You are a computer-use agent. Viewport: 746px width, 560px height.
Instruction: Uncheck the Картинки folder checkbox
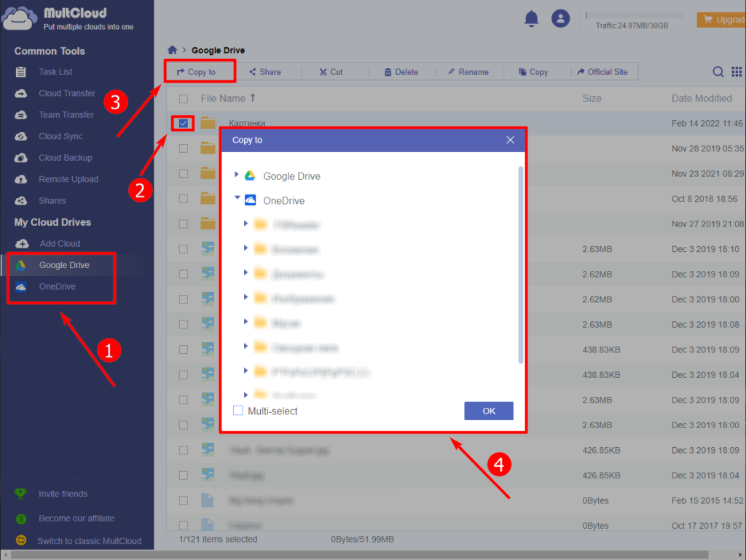[x=184, y=123]
